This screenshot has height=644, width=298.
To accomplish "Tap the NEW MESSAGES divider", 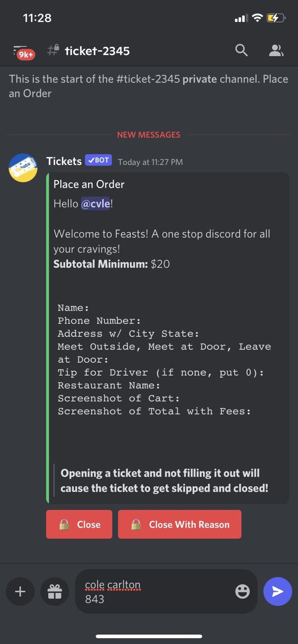I will [x=149, y=134].
